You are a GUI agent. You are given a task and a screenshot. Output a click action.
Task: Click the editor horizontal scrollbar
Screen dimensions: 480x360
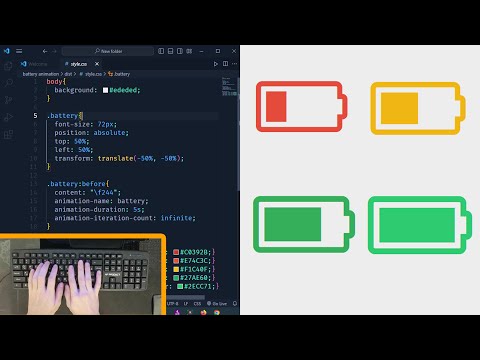(x=186, y=297)
